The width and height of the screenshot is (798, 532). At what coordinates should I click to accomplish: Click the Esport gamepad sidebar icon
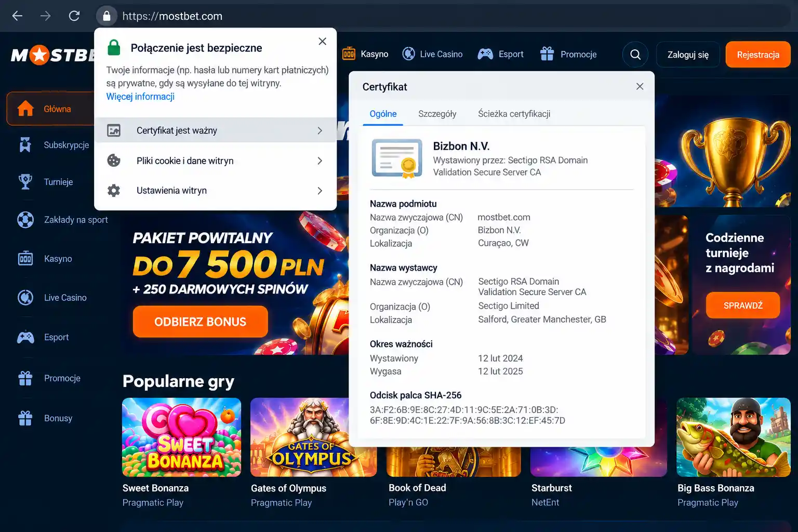25,337
